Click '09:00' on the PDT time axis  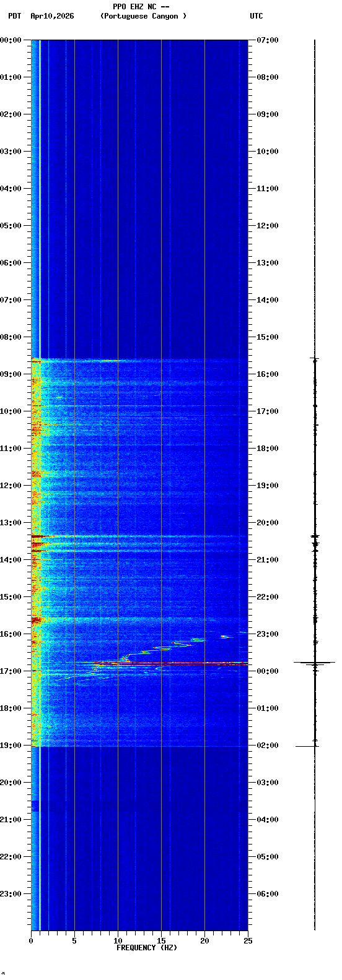coord(11,374)
